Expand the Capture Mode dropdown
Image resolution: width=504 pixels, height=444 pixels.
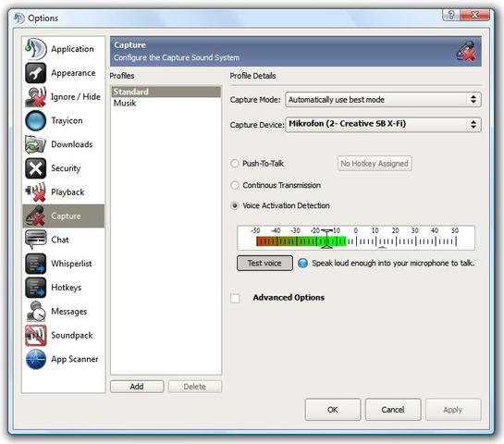[383, 100]
